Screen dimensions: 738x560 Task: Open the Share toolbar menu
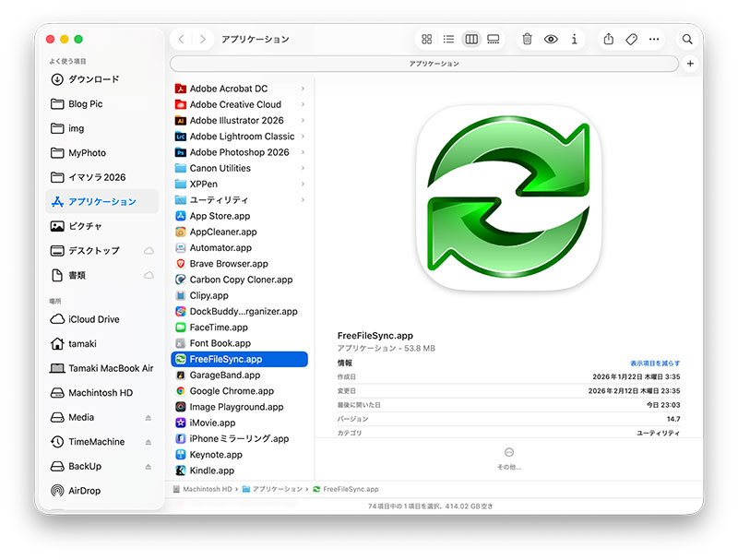[609, 40]
